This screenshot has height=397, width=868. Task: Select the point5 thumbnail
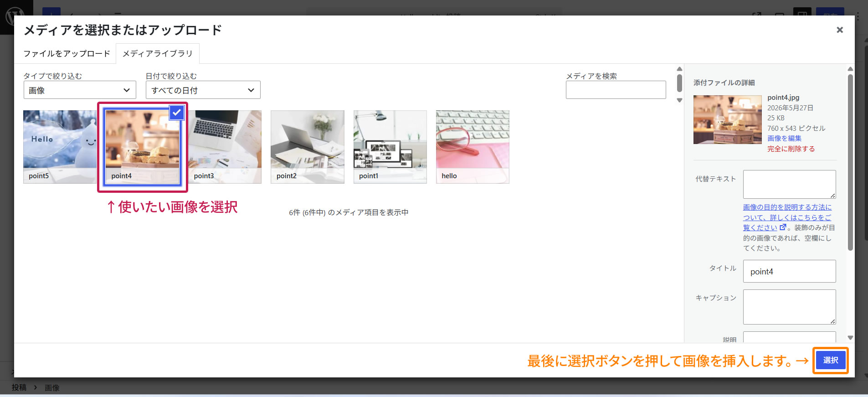pyautogui.click(x=59, y=147)
